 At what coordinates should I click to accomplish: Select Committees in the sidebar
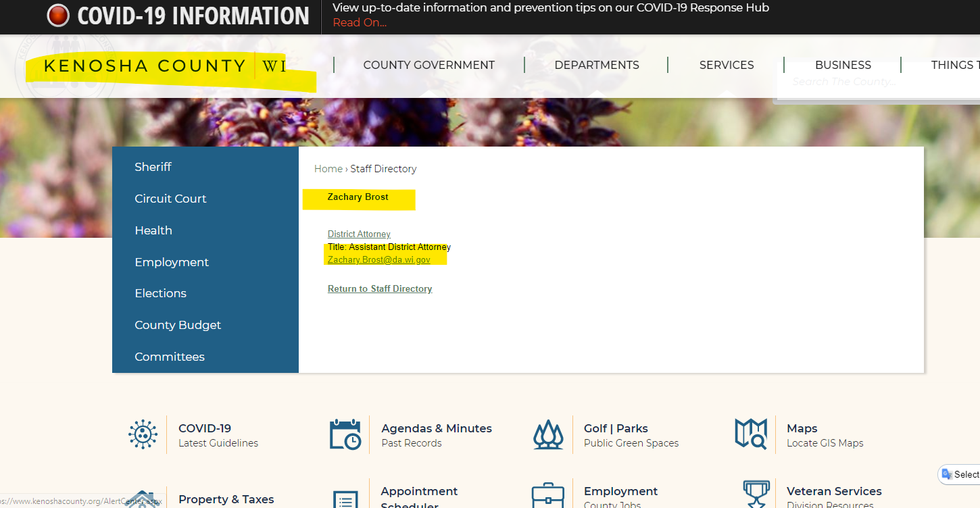170,357
